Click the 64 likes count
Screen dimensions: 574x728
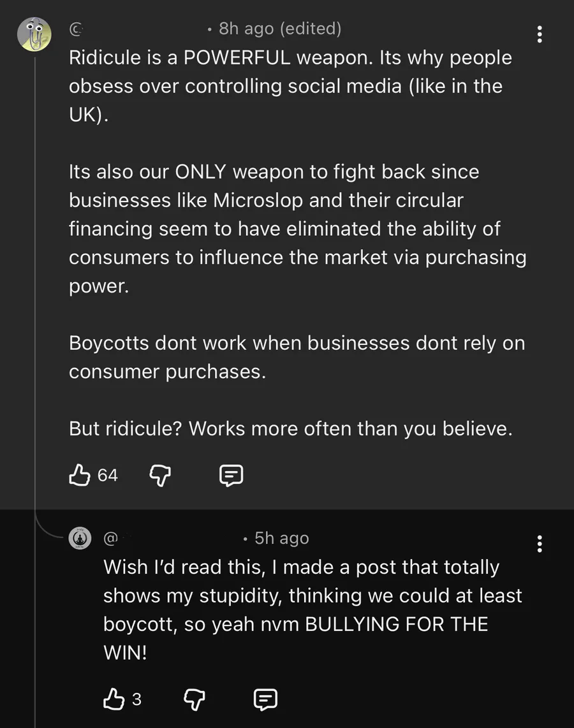pos(108,476)
